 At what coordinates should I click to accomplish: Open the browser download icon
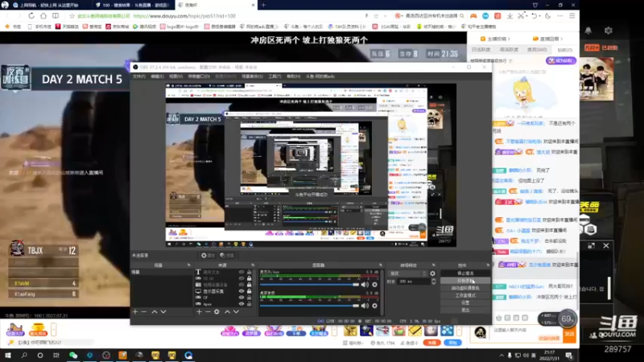510,16
